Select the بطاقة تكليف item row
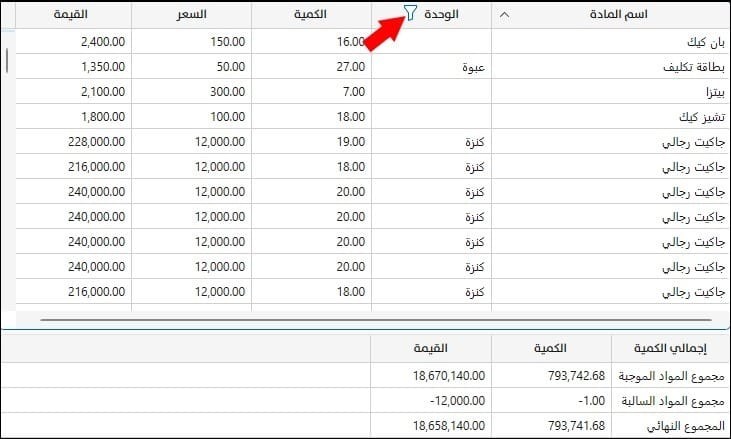The width and height of the screenshot is (731, 439). pos(373,67)
